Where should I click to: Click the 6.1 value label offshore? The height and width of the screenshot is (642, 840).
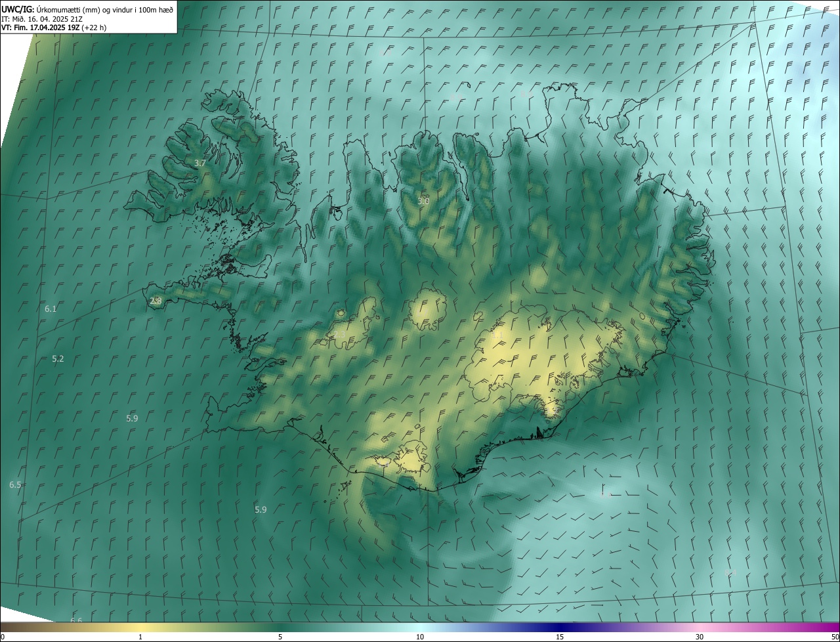tap(51, 309)
